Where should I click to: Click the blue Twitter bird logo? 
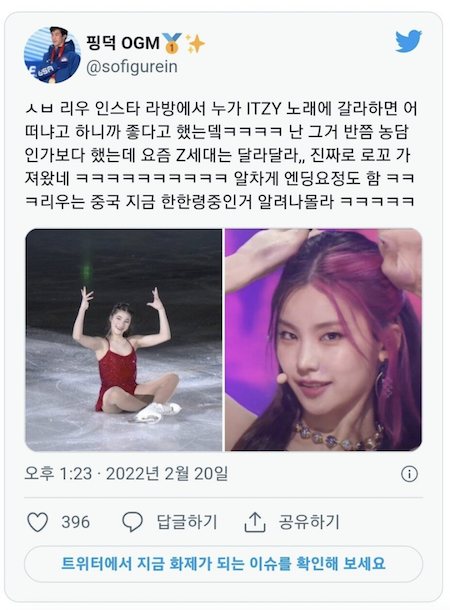[408, 41]
